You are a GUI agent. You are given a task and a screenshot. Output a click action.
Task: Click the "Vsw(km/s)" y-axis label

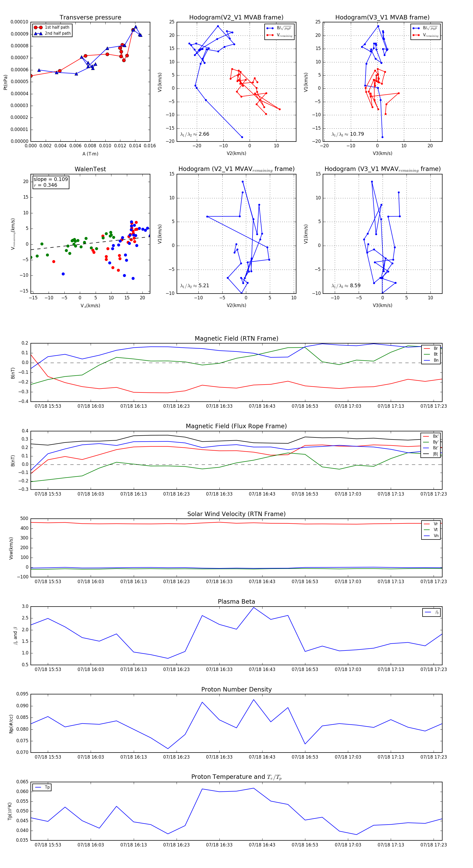point(11,549)
